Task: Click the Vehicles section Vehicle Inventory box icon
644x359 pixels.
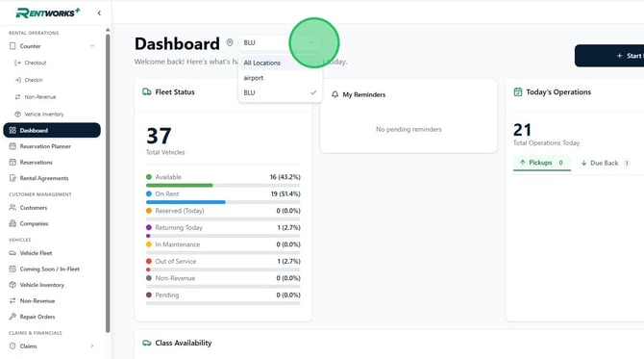Action: (x=12, y=285)
